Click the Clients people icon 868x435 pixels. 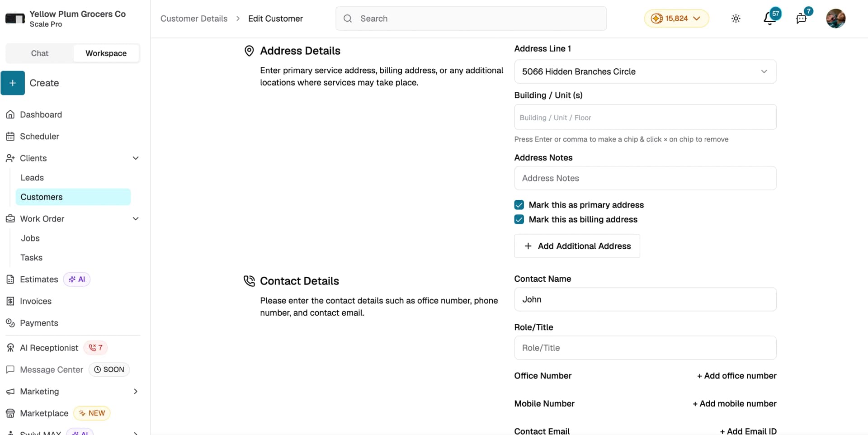click(10, 158)
